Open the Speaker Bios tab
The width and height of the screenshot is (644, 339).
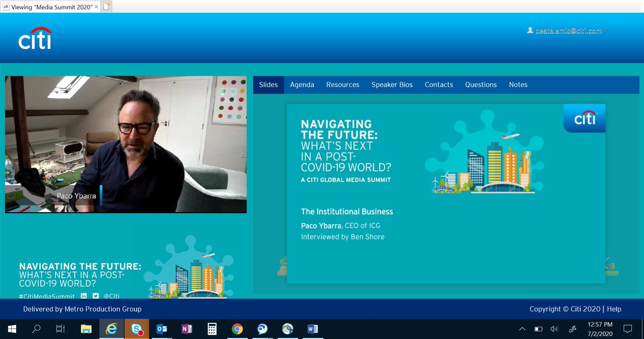pyautogui.click(x=392, y=85)
